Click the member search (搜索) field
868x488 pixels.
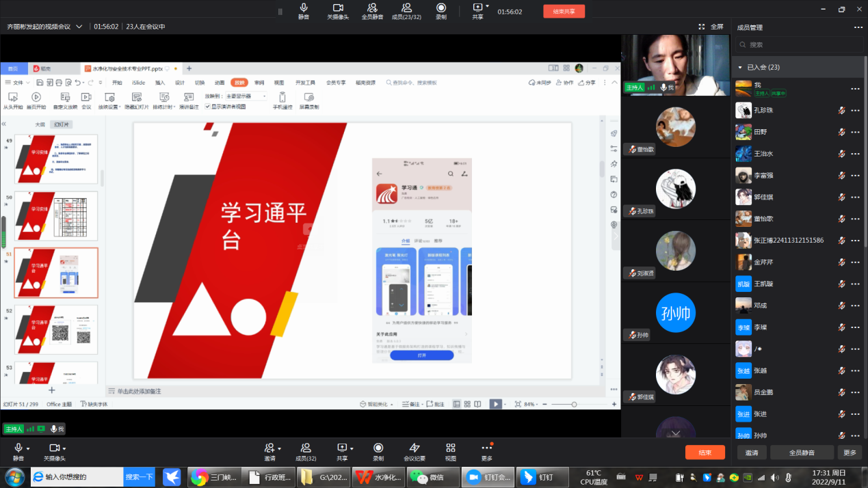pos(799,44)
